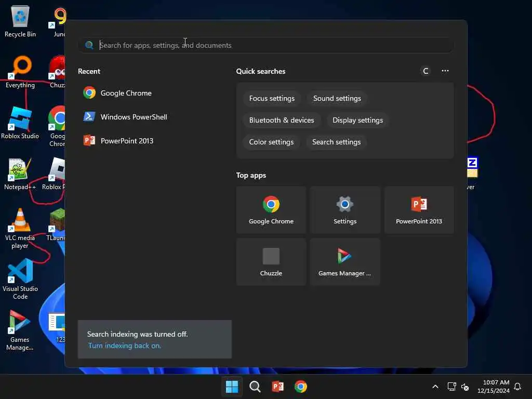This screenshot has width=532, height=399.
Task: Click the network icon in the system tray
Action: [x=451, y=387]
